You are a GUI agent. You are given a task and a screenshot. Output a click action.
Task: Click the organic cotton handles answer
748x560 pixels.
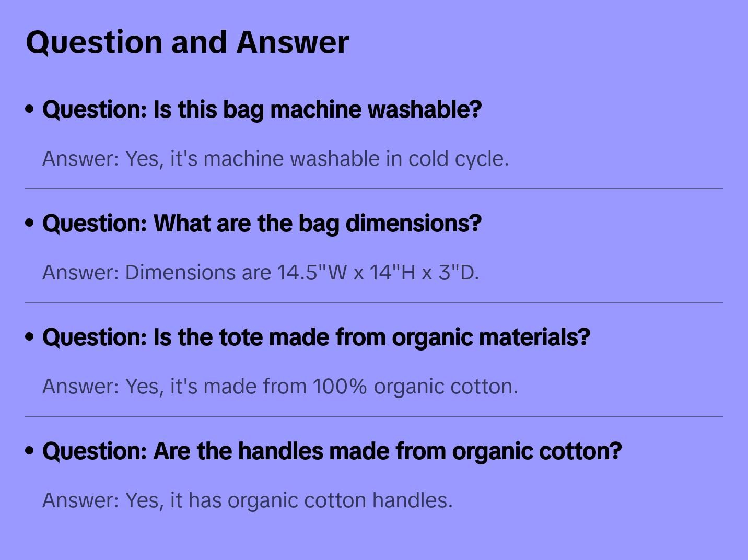click(247, 500)
